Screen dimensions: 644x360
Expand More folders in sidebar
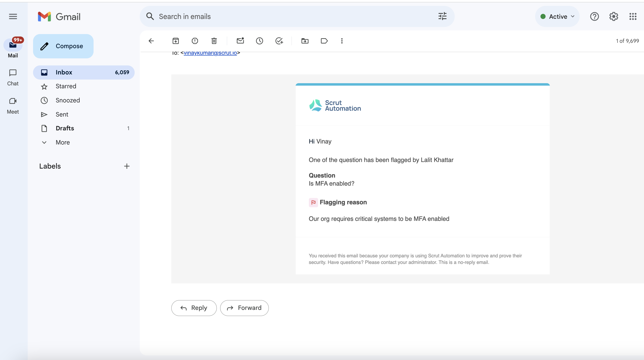point(62,142)
